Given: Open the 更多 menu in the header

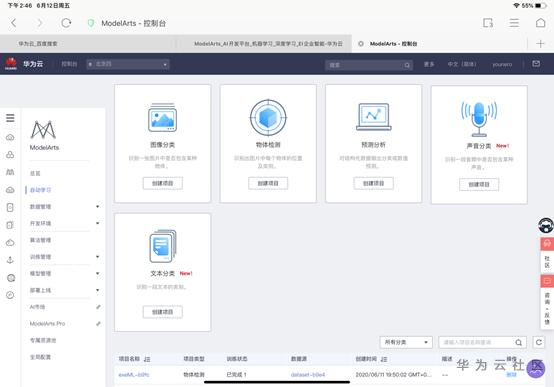Looking at the screenshot, I should [429, 64].
